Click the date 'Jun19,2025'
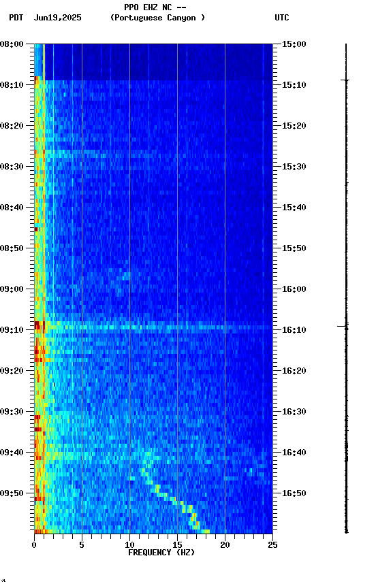Image resolution: width=376 pixels, height=588 pixels. pos(57,18)
